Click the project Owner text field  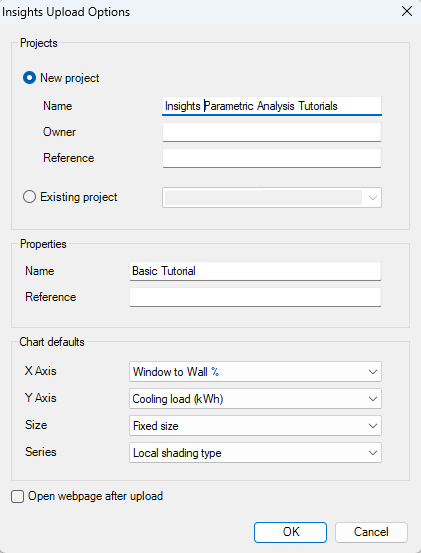pyautogui.click(x=272, y=132)
